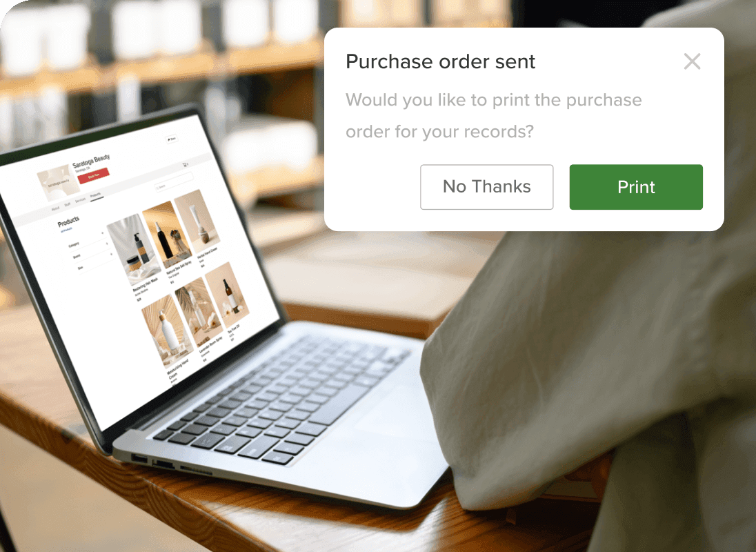The height and width of the screenshot is (552, 756).
Task: Close the Purchase order sent dialog
Action: pyautogui.click(x=692, y=61)
